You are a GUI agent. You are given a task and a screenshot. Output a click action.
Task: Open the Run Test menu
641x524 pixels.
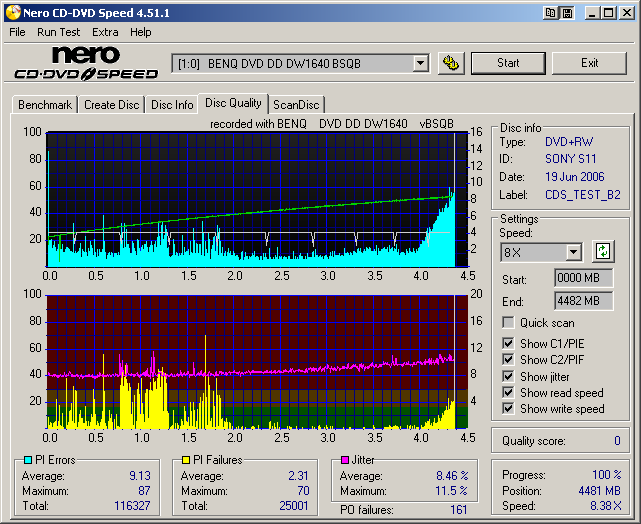point(58,32)
